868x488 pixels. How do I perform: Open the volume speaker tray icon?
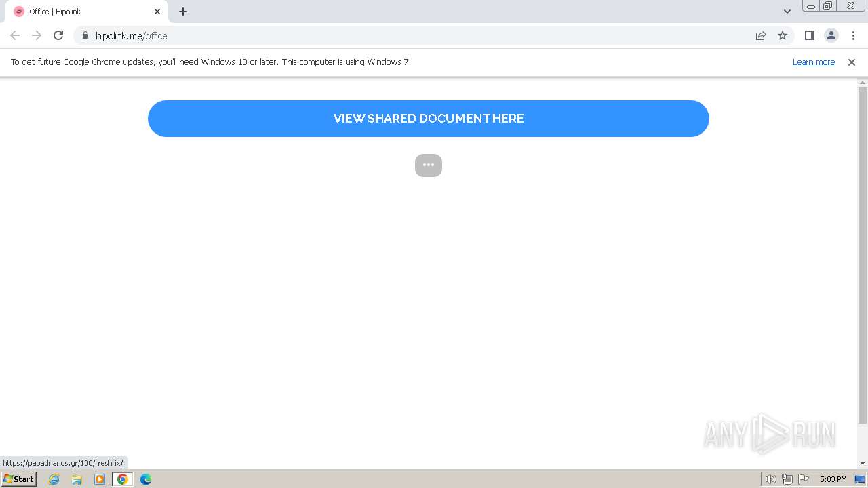tap(770, 479)
